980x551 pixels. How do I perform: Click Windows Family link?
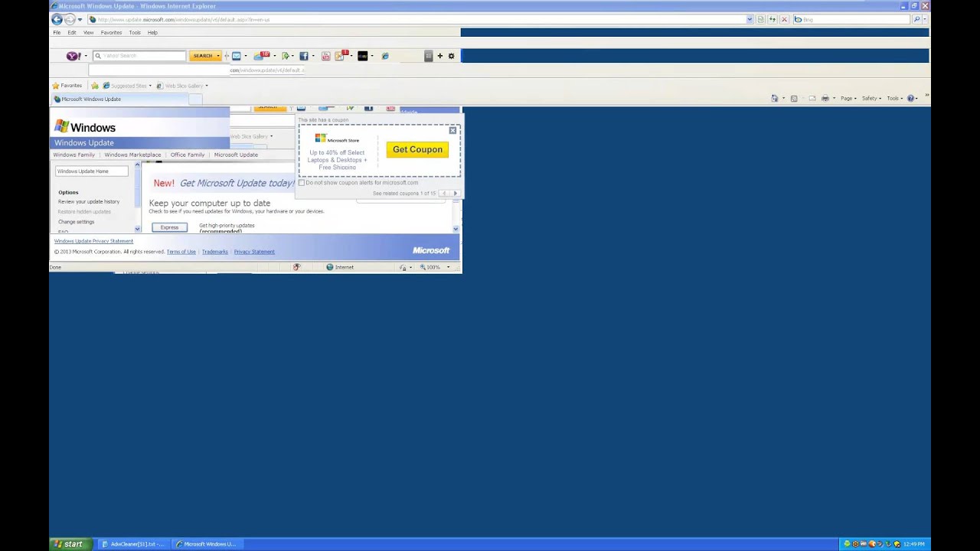tap(74, 155)
